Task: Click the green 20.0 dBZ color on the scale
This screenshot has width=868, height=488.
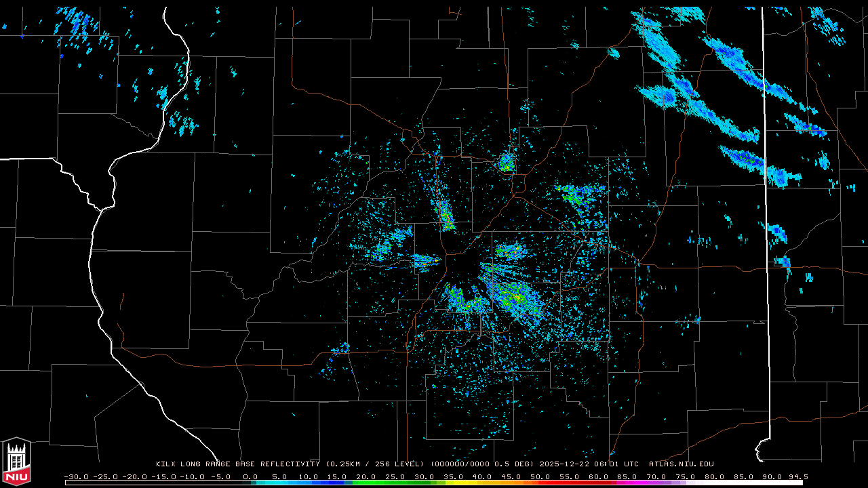Action: coord(366,483)
